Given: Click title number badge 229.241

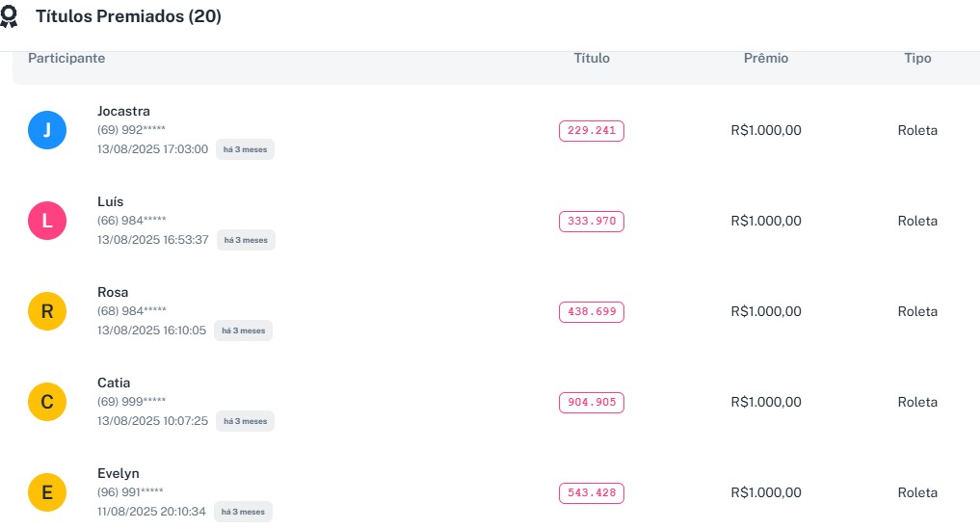Looking at the screenshot, I should coord(592,131).
